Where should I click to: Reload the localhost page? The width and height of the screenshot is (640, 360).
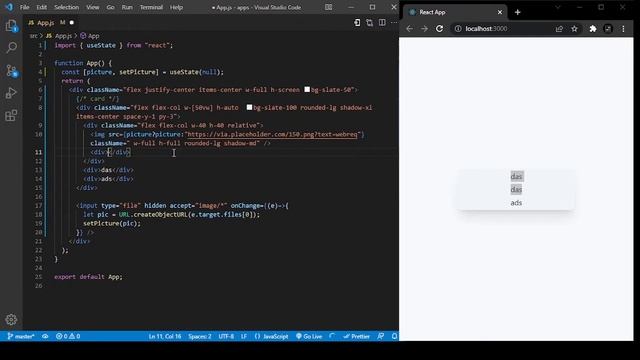point(440,29)
